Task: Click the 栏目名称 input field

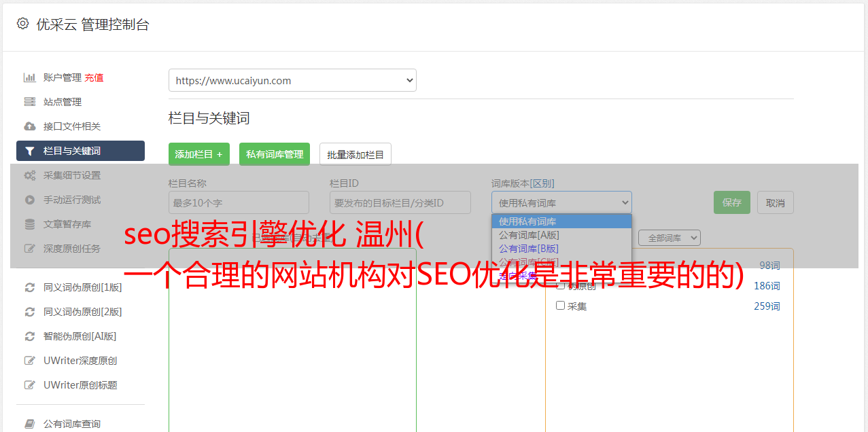Action: pos(239,202)
